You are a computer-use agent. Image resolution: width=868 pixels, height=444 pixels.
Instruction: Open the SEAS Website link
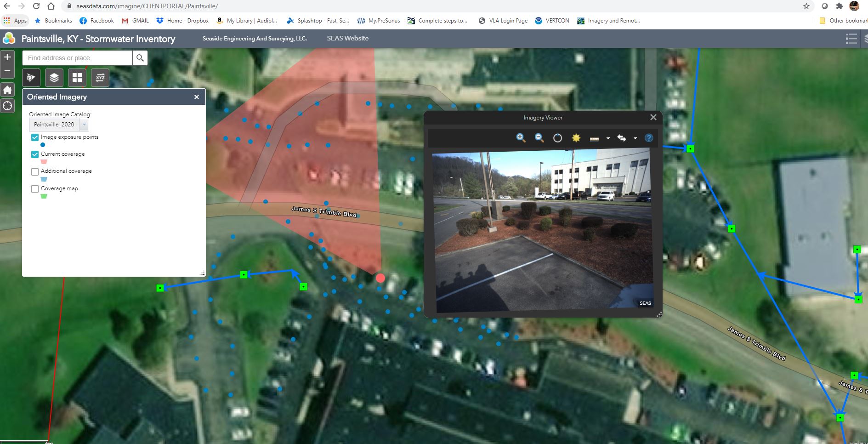[348, 39]
